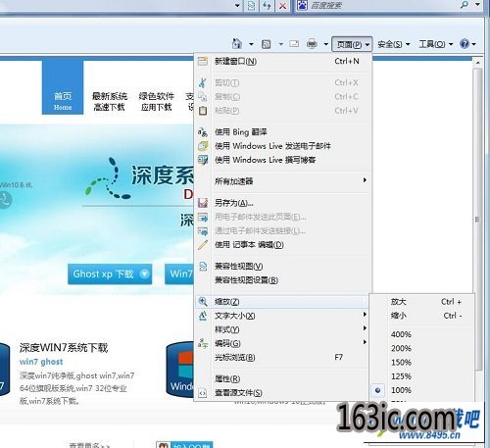Select 使用 Windows Live 发送电子邮件

[x=283, y=146]
